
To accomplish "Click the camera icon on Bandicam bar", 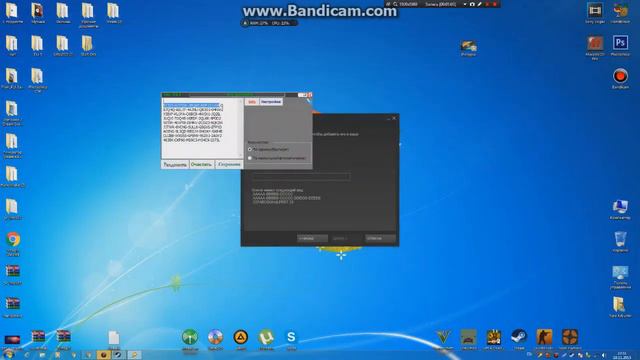I will pyautogui.click(x=472, y=4).
